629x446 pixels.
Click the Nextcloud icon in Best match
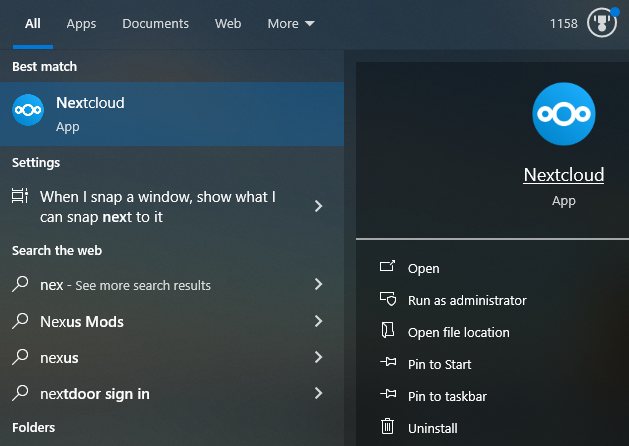(x=28, y=110)
